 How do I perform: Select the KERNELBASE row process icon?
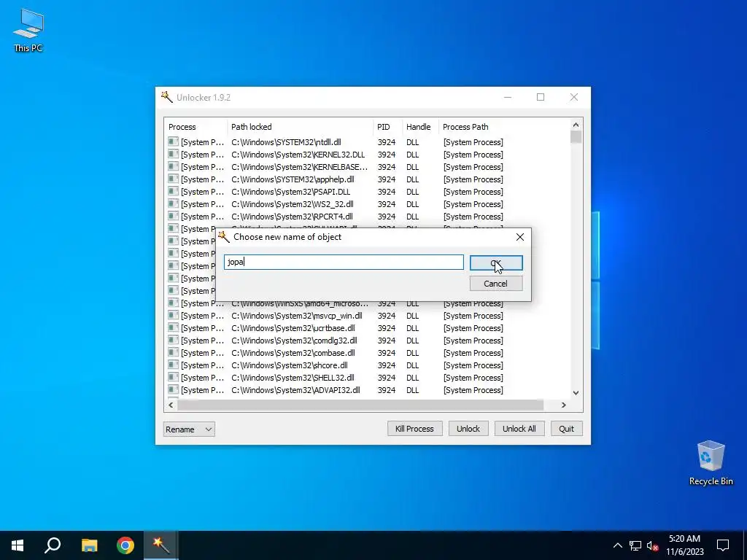pos(173,167)
